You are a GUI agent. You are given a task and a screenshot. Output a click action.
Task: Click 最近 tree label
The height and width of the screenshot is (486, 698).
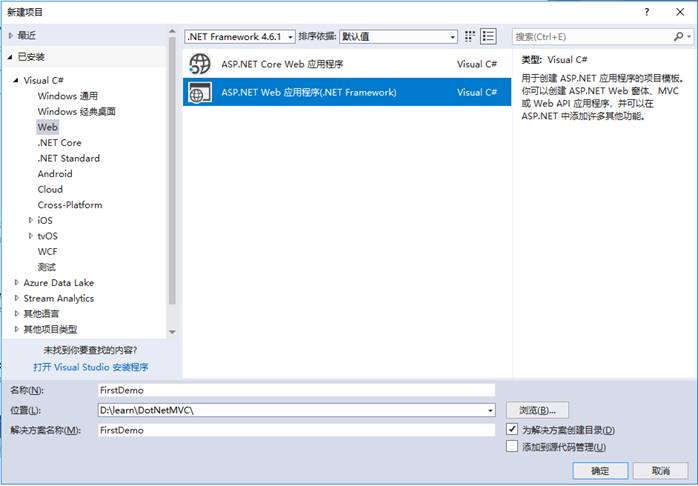[27, 35]
